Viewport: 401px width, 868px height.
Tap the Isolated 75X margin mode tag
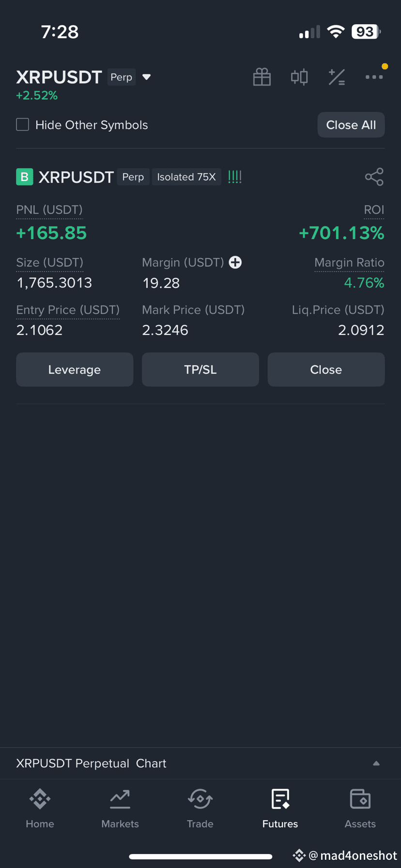[x=186, y=177]
